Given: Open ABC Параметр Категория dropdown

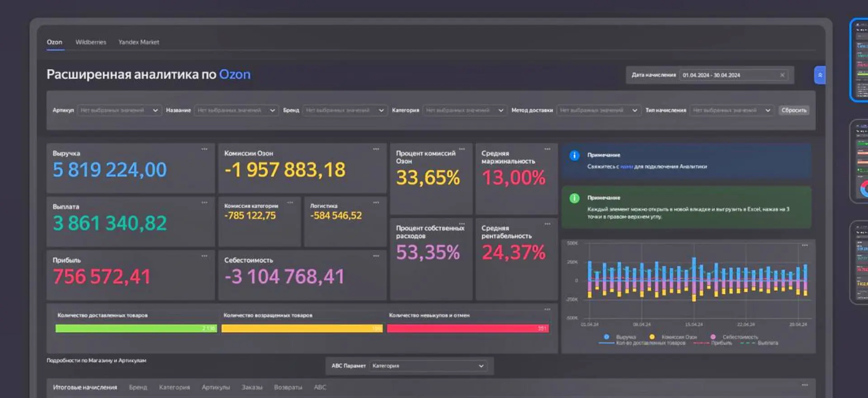Looking at the screenshot, I should pyautogui.click(x=428, y=366).
